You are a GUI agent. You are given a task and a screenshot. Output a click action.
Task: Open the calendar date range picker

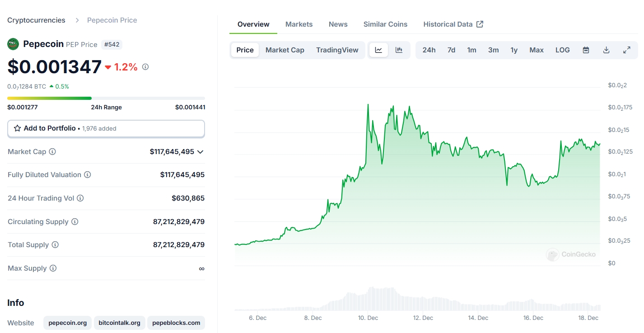[586, 50]
